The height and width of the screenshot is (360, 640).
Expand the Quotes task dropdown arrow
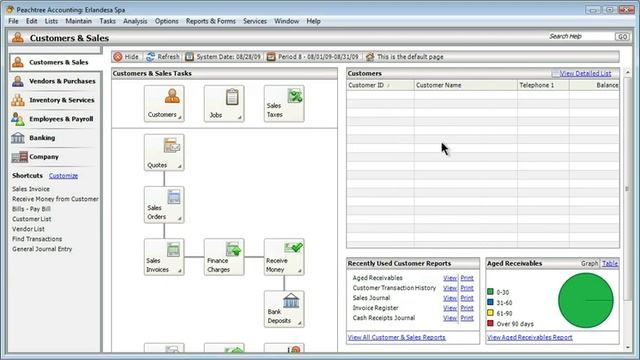pos(180,167)
